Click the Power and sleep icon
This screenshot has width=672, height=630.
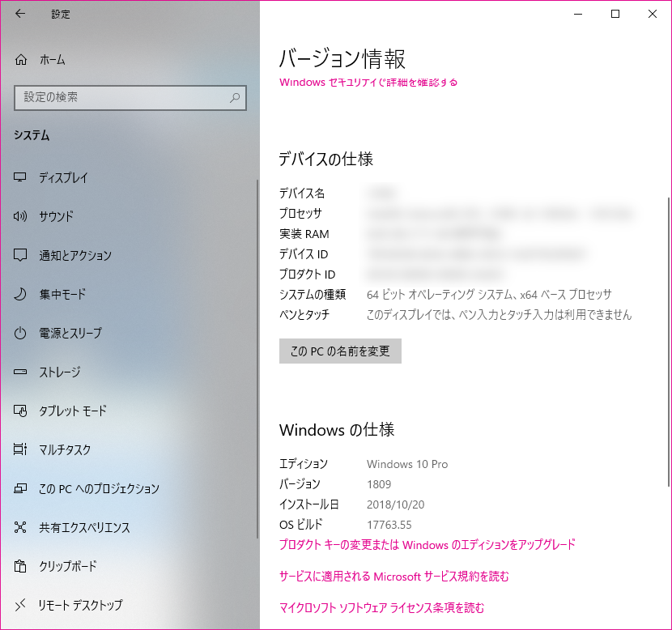tap(21, 333)
